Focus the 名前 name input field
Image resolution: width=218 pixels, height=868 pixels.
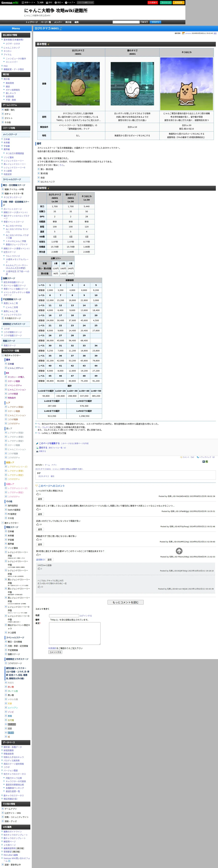tap(64, 616)
